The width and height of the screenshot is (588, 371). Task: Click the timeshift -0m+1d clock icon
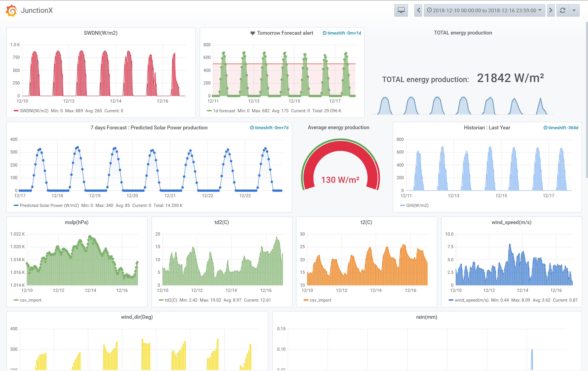click(324, 33)
